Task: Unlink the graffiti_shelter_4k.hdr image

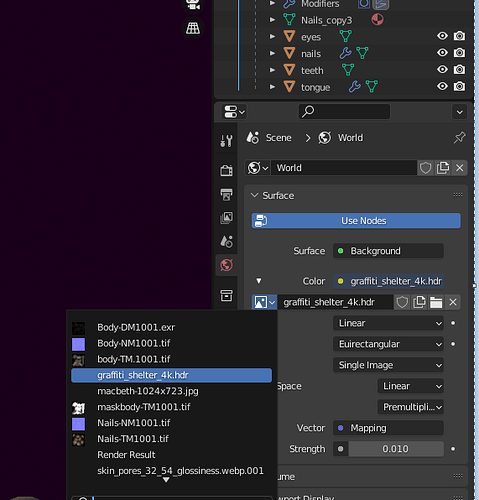Action: coord(453,302)
